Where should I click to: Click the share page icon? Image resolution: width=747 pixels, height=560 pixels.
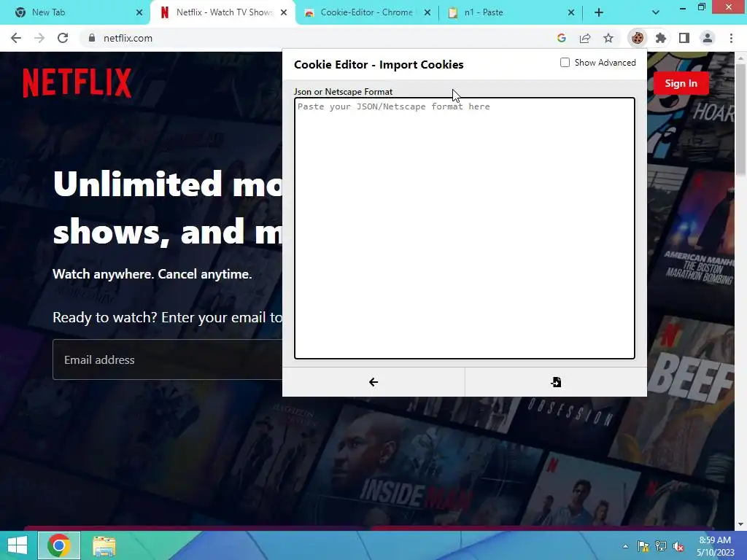point(585,38)
